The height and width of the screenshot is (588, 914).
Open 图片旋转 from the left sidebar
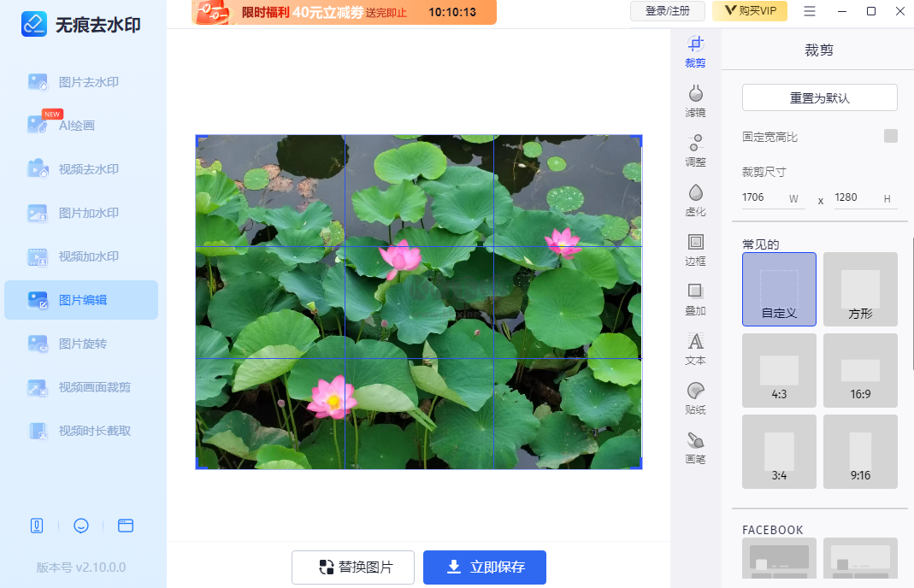tap(82, 344)
